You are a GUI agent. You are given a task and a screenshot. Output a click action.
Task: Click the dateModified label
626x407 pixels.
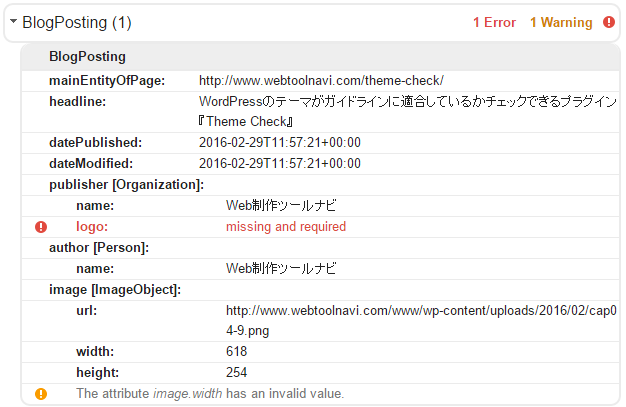point(91,164)
